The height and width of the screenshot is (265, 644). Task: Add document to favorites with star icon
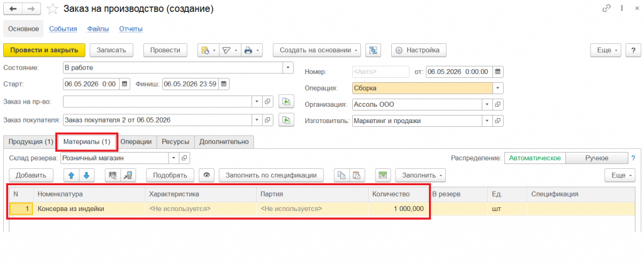pos(52,9)
